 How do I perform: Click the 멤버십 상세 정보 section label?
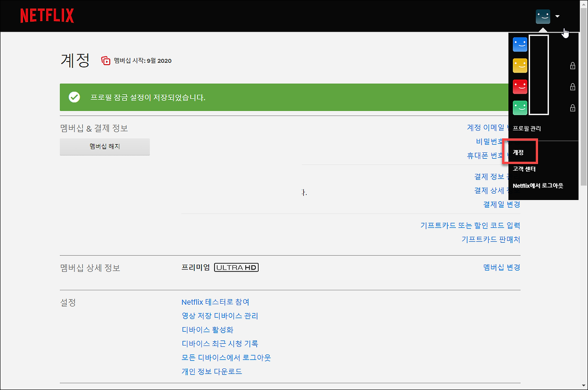pos(90,268)
